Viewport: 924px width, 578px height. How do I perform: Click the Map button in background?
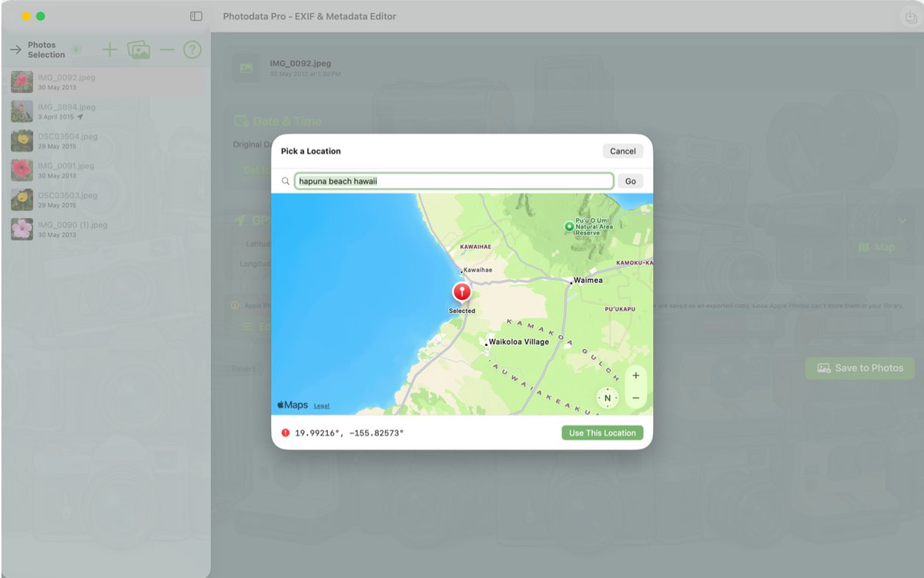click(876, 247)
